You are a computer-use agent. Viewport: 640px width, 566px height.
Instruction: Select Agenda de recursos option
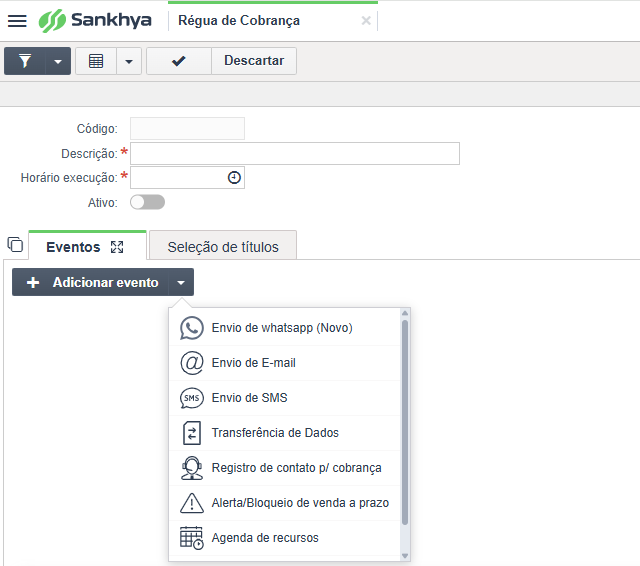click(285, 538)
